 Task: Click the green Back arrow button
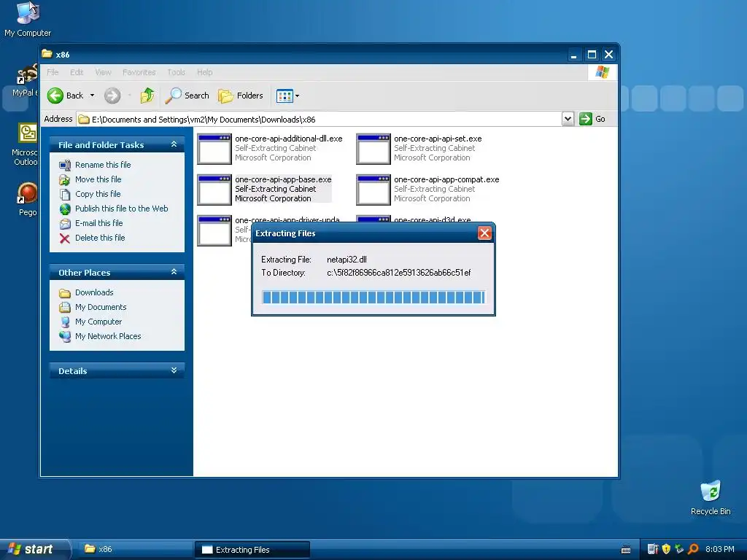coord(55,96)
